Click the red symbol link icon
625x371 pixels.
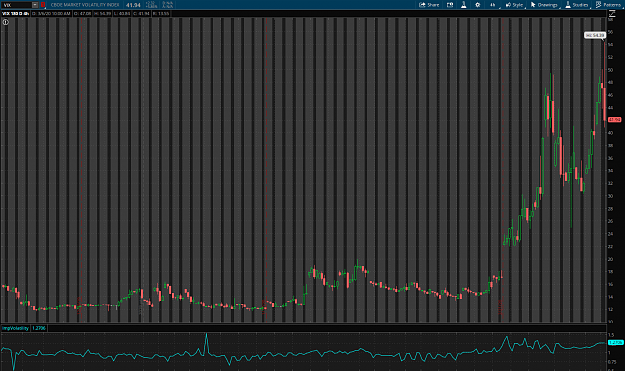pyautogui.click(x=43, y=5)
